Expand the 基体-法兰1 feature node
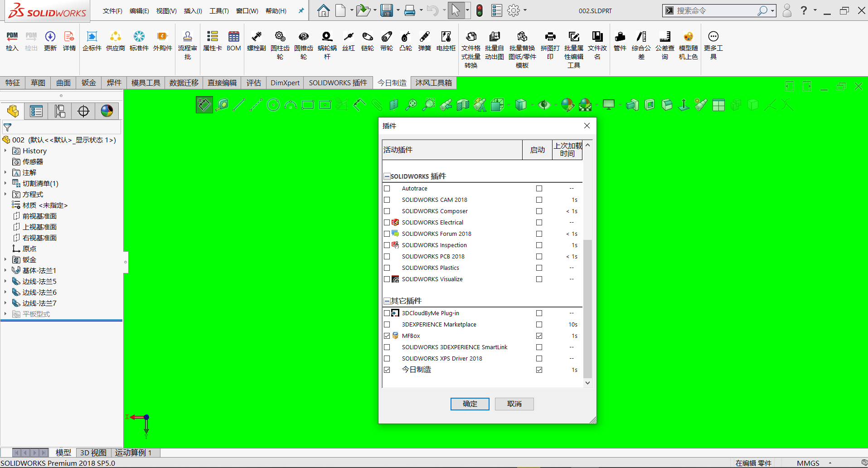The width and height of the screenshot is (868, 468). 5,271
